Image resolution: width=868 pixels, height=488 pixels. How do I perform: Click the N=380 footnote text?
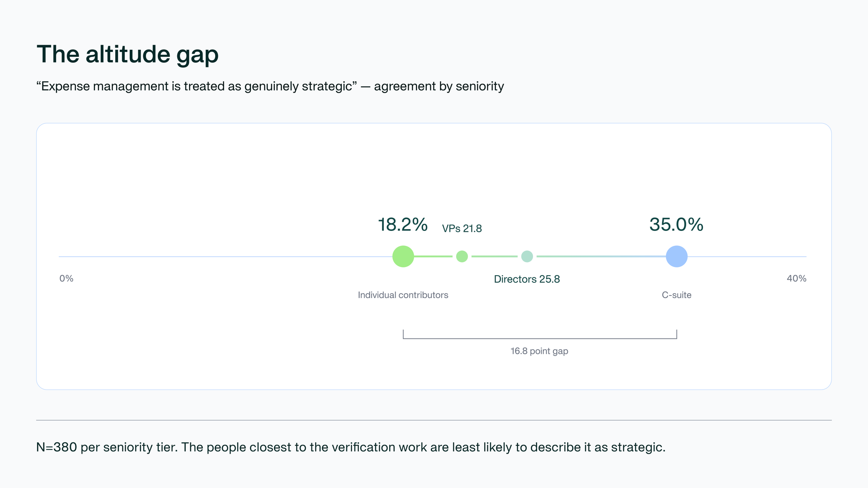[x=351, y=447]
